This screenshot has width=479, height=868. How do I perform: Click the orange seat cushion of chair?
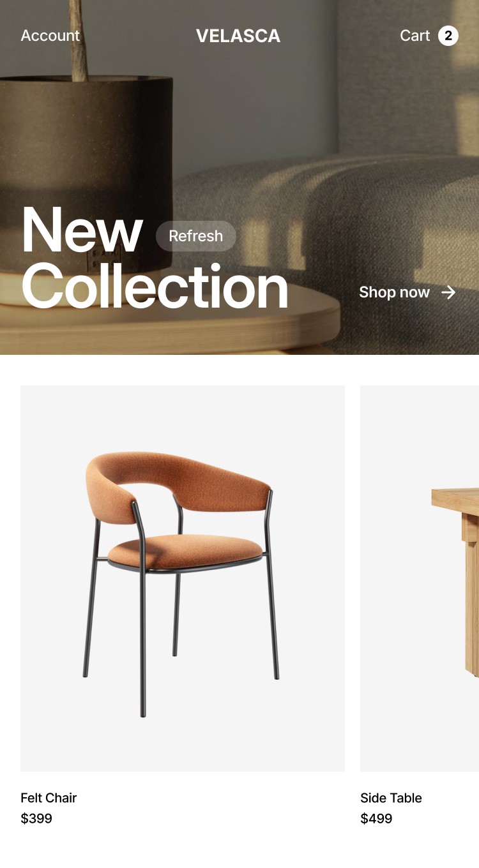click(x=185, y=551)
